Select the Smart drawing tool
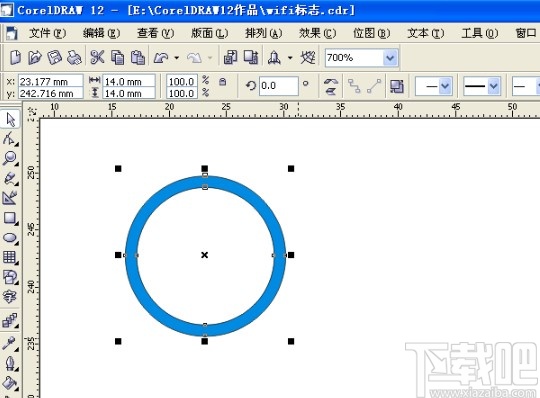The height and width of the screenshot is (398, 540). tap(10, 198)
